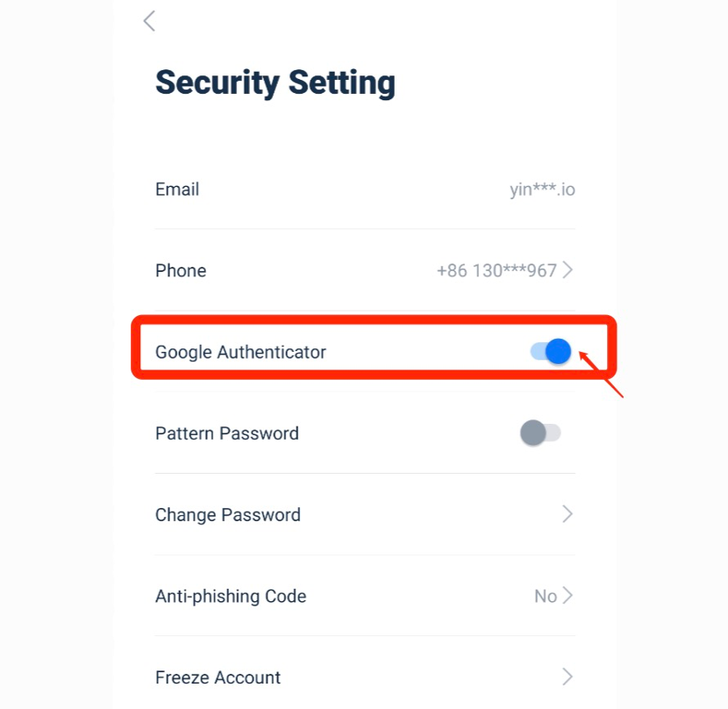This screenshot has height=709, width=728.
Task: Click the Anti-phishing Code "No" status
Action: [x=545, y=597]
